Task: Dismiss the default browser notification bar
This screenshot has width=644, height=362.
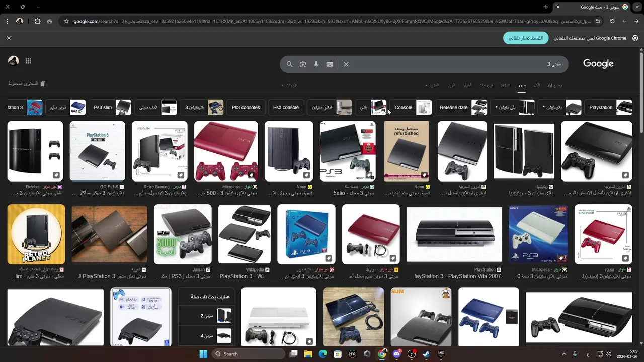Action: pyautogui.click(x=9, y=38)
